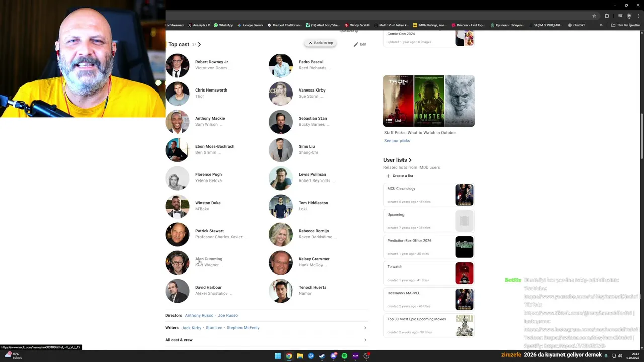Click Back to top button

click(x=320, y=43)
